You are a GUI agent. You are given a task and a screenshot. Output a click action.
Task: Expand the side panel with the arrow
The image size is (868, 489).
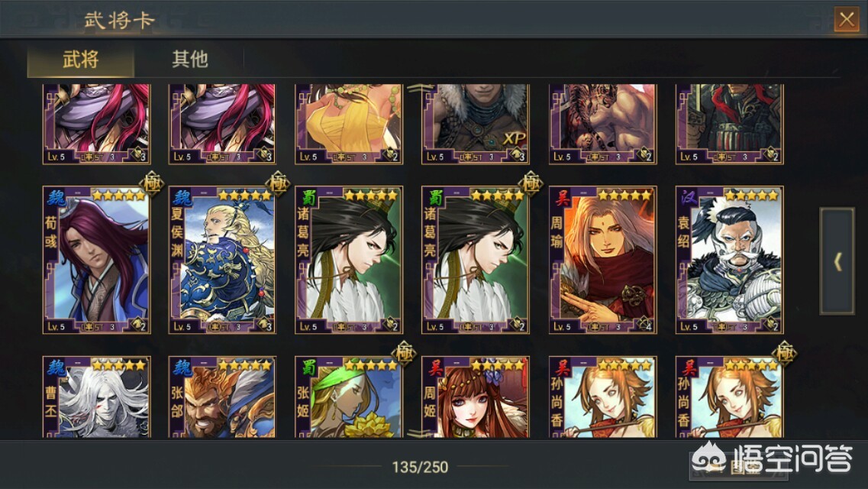click(837, 261)
